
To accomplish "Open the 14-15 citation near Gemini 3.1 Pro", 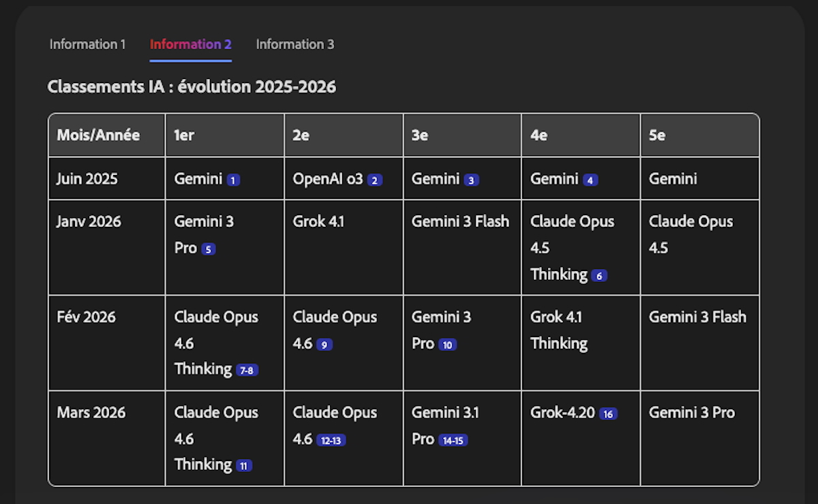I will coord(453,441).
